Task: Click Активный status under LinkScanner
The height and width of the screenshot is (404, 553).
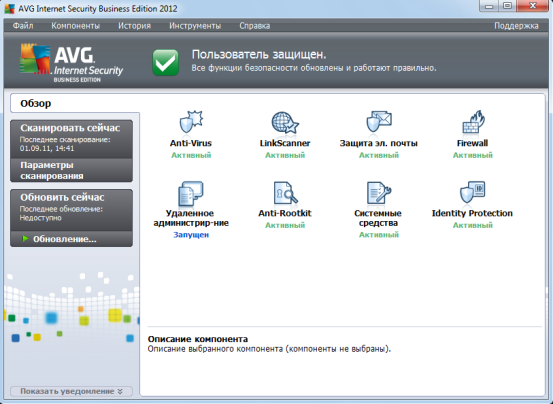Action: 285,155
